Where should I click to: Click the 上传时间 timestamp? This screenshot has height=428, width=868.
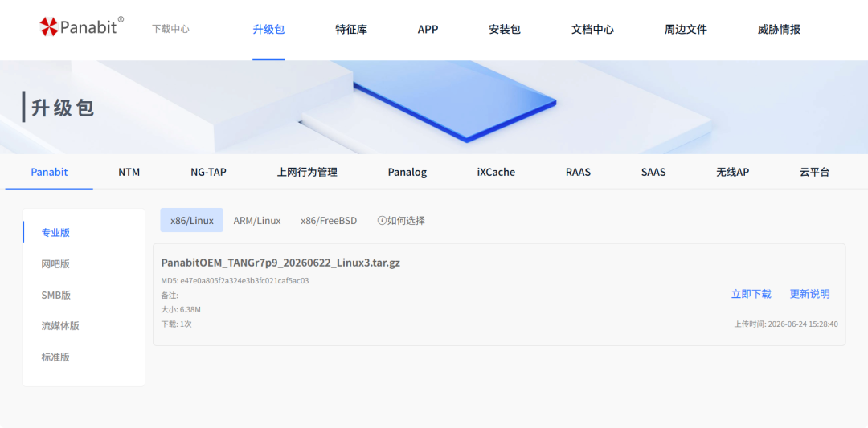pyautogui.click(x=786, y=324)
